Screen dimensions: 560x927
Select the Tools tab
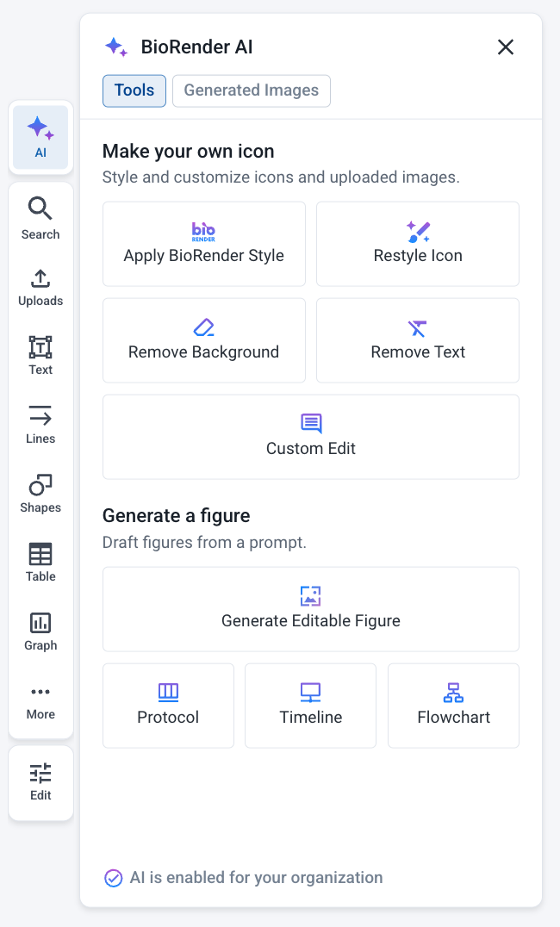click(134, 90)
